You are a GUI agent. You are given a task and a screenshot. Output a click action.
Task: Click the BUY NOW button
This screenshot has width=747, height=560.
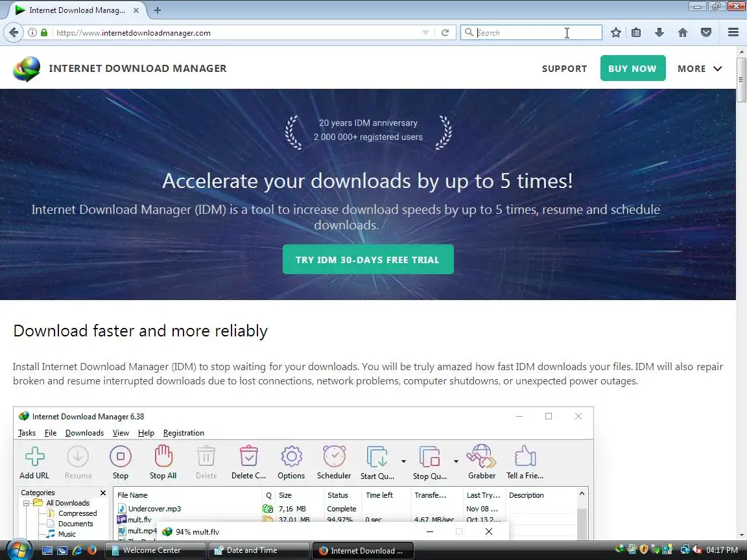[x=633, y=68]
